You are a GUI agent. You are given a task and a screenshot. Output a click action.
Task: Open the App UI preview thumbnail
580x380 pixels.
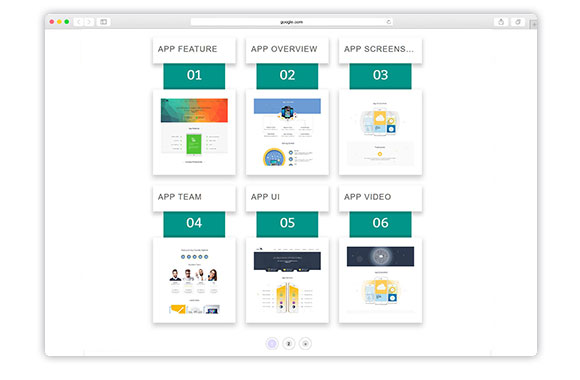(287, 280)
